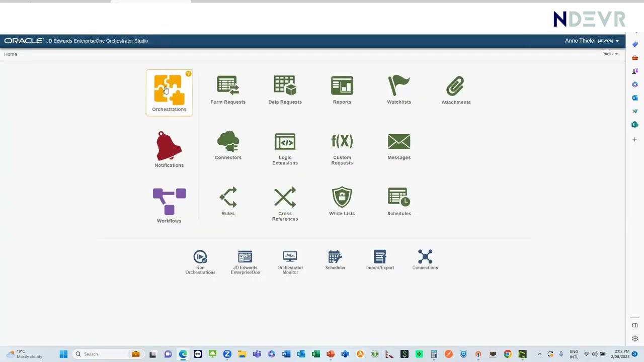Open the green S sidebar icon
This screenshot has width=644, height=362.
pos(635,124)
